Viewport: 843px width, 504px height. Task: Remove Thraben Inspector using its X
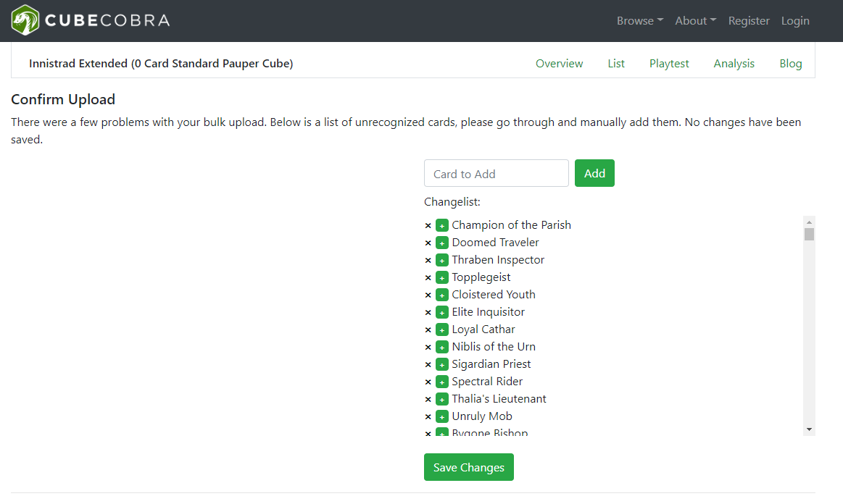click(428, 260)
